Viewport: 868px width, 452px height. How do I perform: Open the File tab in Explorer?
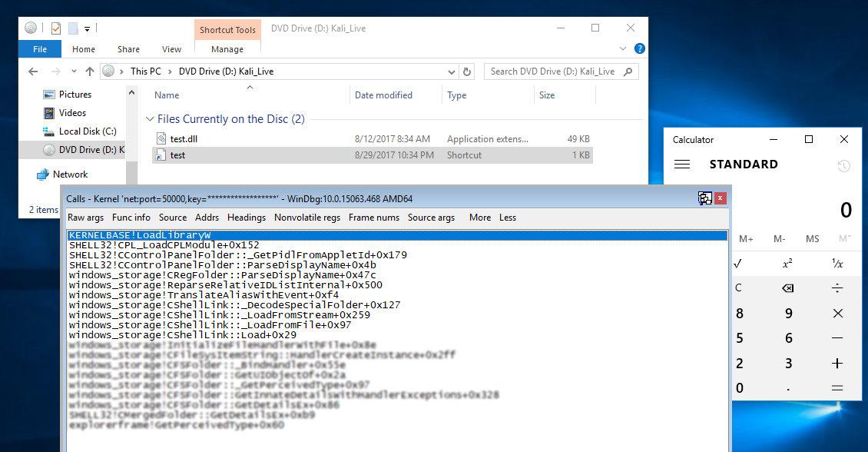coord(40,49)
